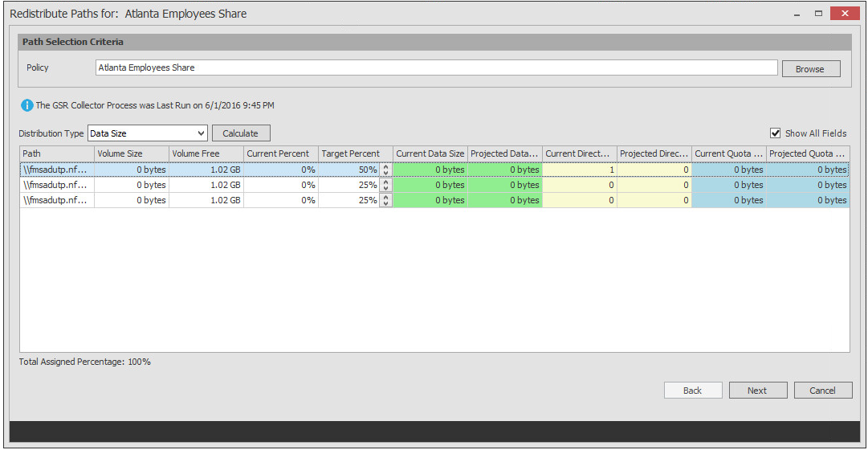Click the Projected Quota column header
This screenshot has width=868, height=450.
[x=809, y=153]
